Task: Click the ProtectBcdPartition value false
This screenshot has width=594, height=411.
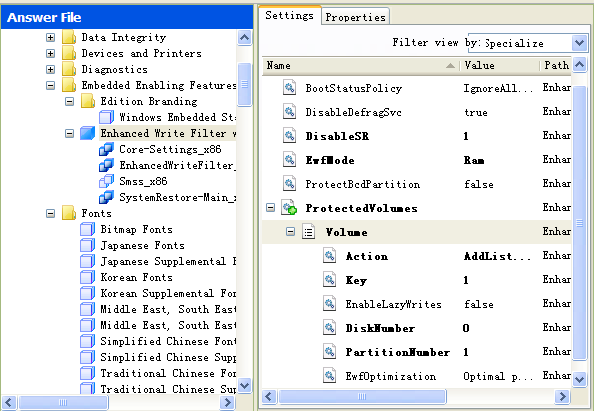Action: (479, 184)
